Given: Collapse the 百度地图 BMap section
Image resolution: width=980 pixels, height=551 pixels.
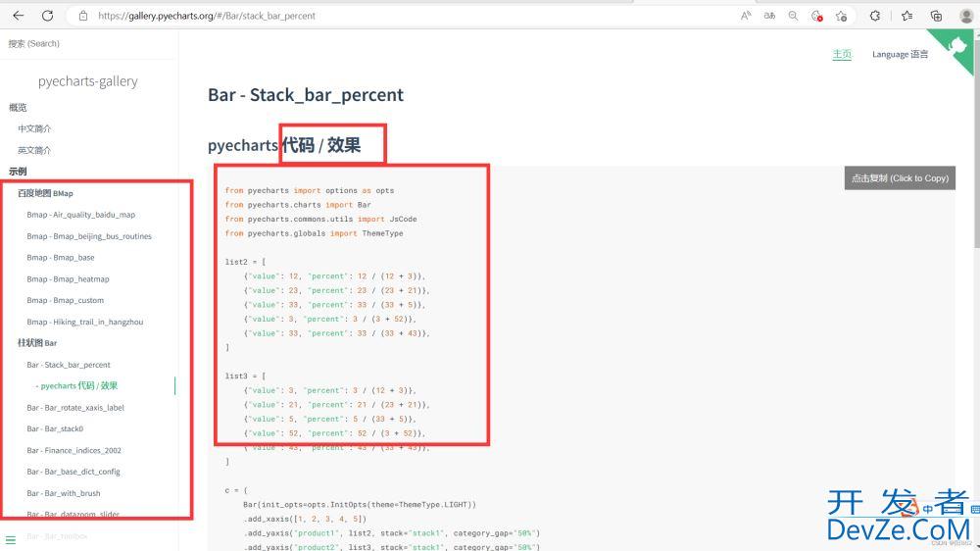Looking at the screenshot, I should click(45, 193).
